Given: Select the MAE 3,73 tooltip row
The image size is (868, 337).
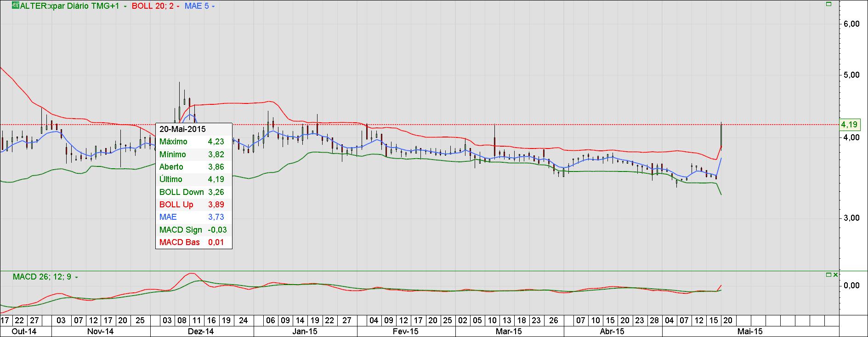Looking at the screenshot, I should click(x=193, y=217).
